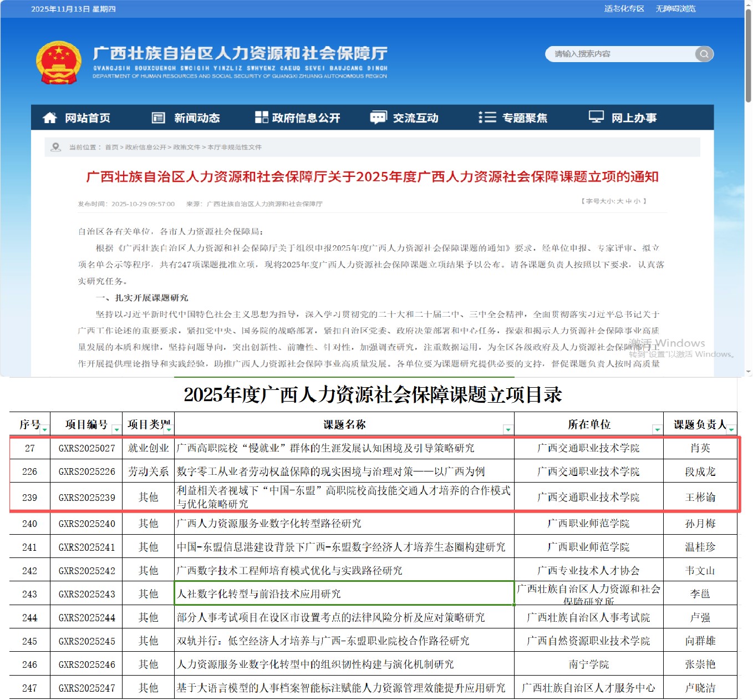Expand the 课题负责人 column filter arrow
753x700 pixels.
pos(731,429)
